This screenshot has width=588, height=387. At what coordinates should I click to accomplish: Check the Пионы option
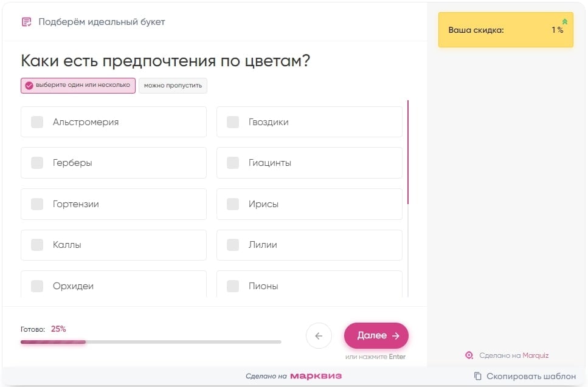click(309, 286)
